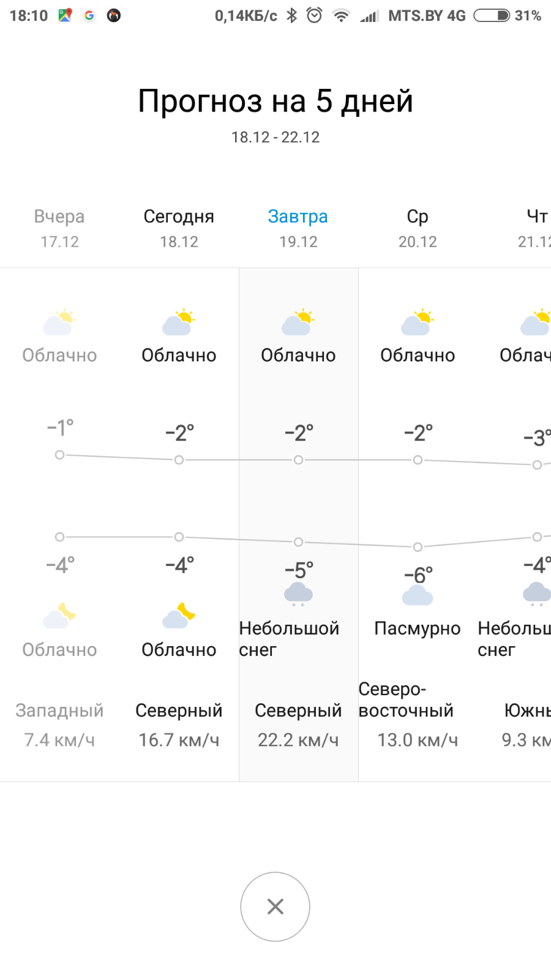Viewport: 551px width, 980px height.
Task: Tap the Небольшой снег label for tomorrow
Action: pyautogui.click(x=289, y=639)
